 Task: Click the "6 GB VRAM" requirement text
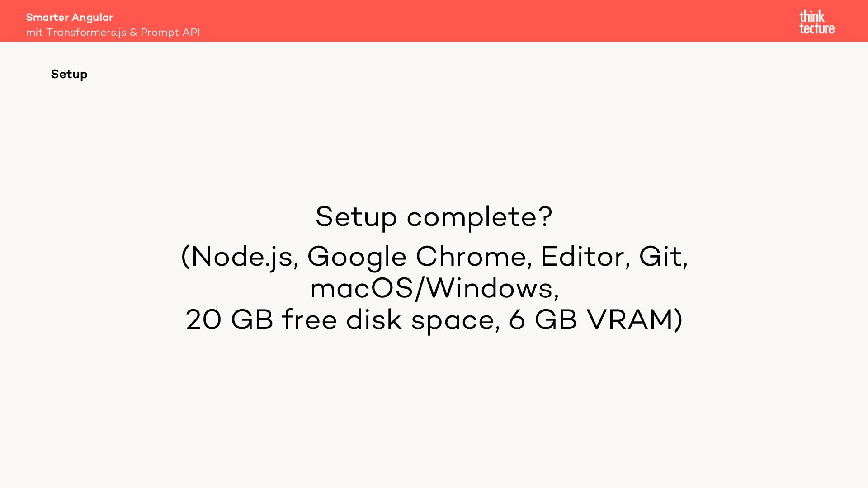click(x=592, y=319)
